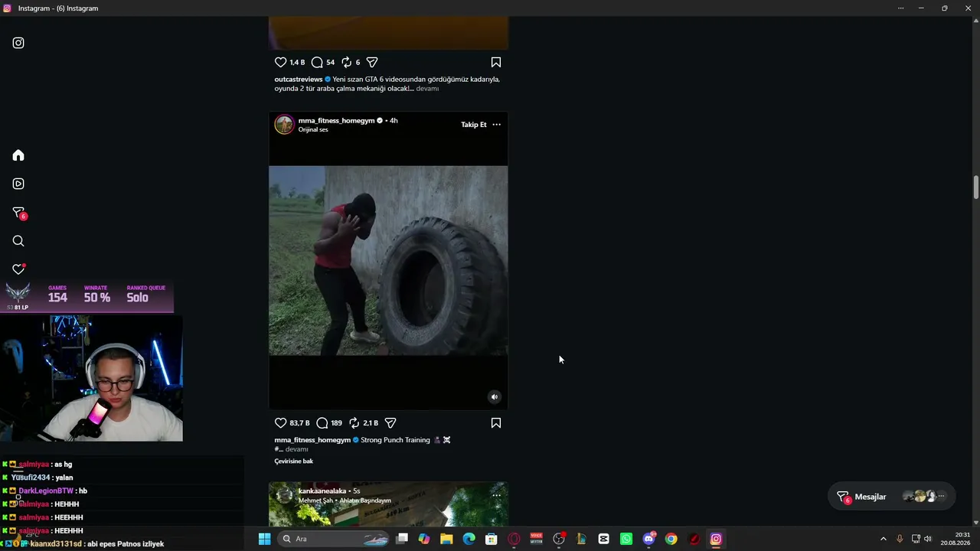Open VoiceMeeter from the taskbar
Screen dimensions: 980x551
537,539
